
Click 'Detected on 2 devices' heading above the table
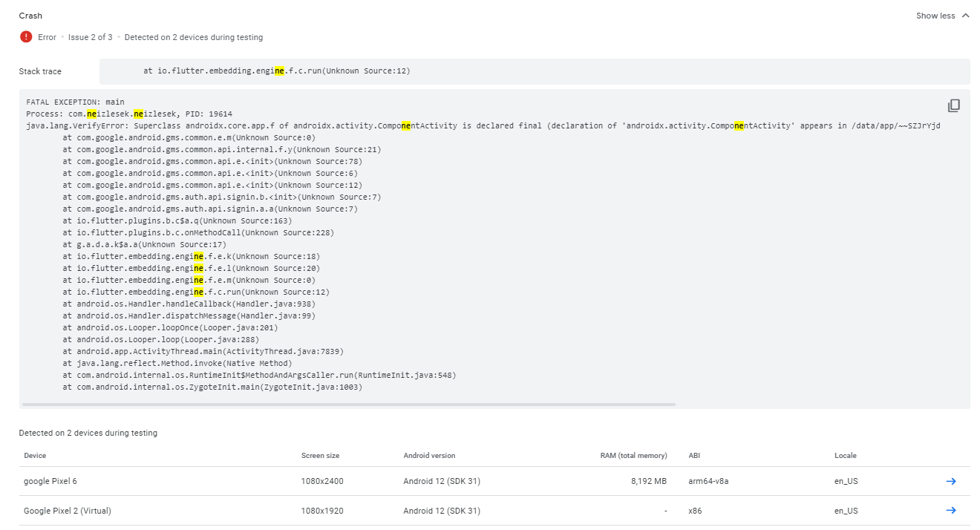pos(88,433)
